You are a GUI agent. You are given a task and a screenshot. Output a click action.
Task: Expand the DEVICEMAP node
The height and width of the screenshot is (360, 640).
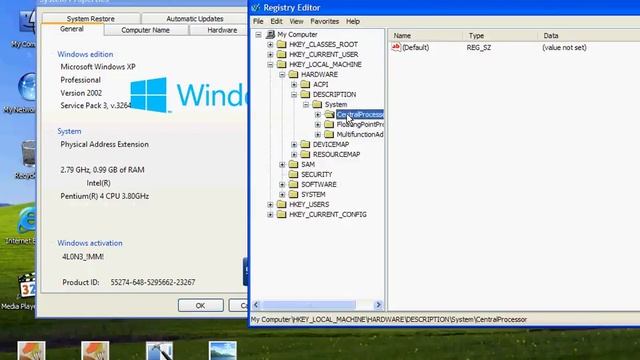click(x=294, y=144)
